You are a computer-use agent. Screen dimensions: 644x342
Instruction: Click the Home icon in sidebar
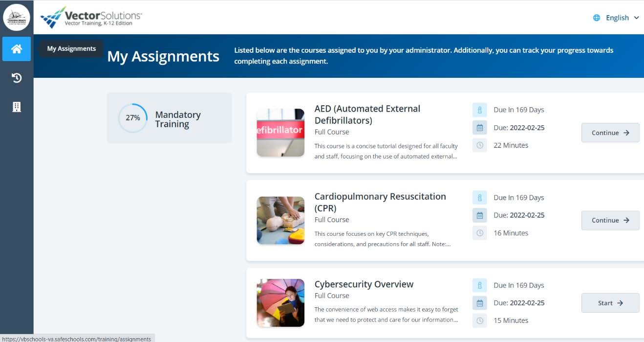pos(17,49)
